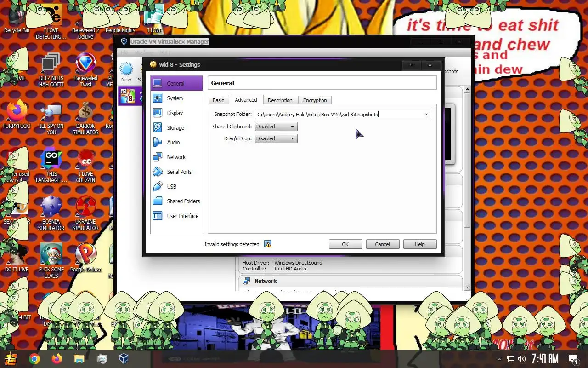Expand the Snapshot Folder combo arrow
The height and width of the screenshot is (368, 588).
pos(426,114)
